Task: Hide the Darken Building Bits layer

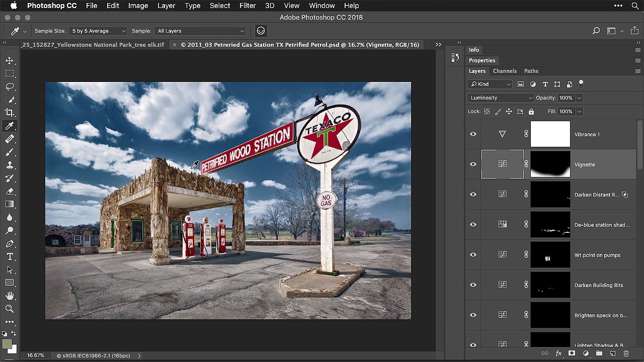Action: coord(473,285)
